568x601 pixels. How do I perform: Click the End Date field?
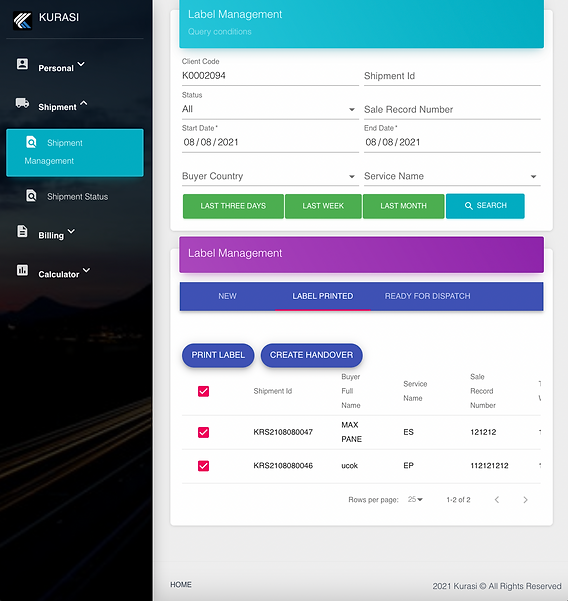point(452,142)
